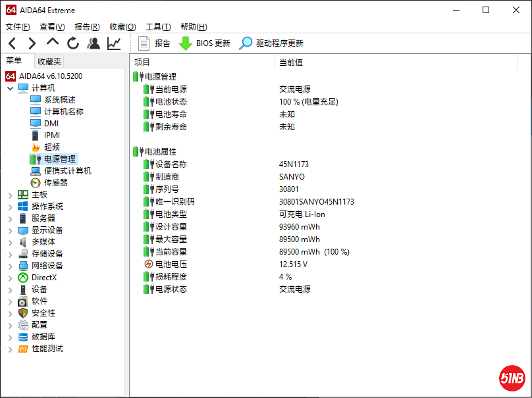Collapse the 计算机 tree branch
The height and width of the screenshot is (398, 532).
click(x=11, y=87)
